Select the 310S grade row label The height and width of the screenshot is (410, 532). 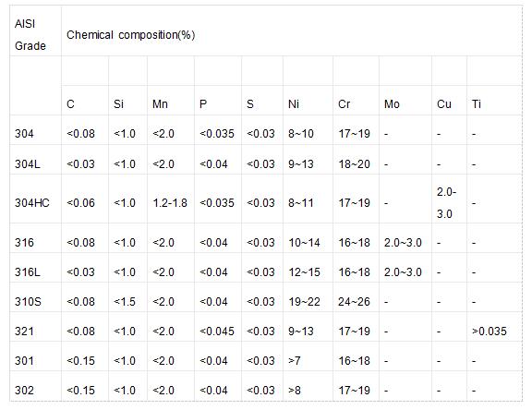28,301
